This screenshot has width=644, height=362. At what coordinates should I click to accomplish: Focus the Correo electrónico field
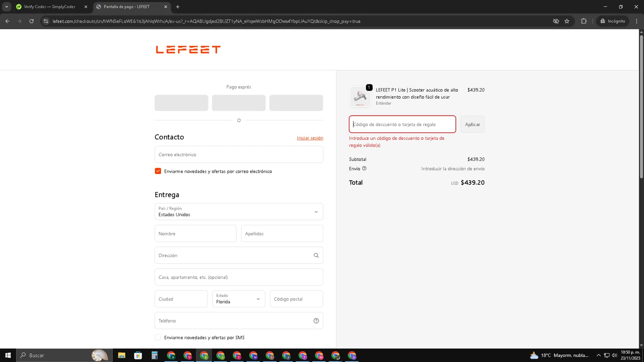pos(239,154)
